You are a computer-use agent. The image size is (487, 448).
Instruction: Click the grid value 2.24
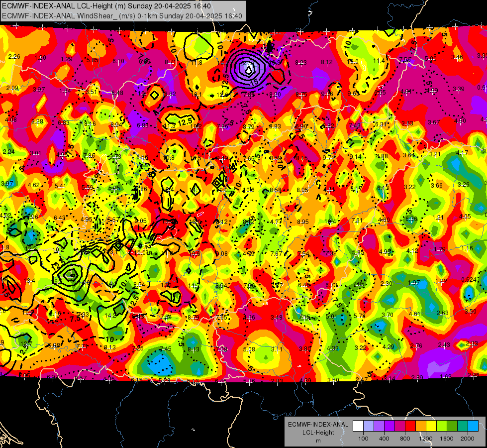click(8, 152)
